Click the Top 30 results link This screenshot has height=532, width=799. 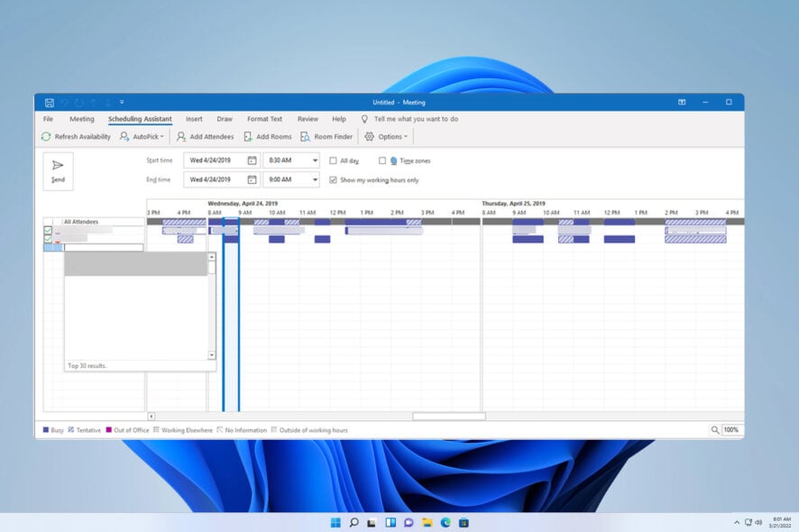[x=87, y=365]
